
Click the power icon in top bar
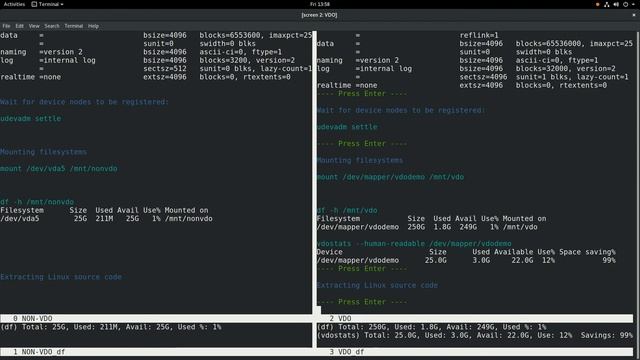pyautogui.click(x=625, y=4)
